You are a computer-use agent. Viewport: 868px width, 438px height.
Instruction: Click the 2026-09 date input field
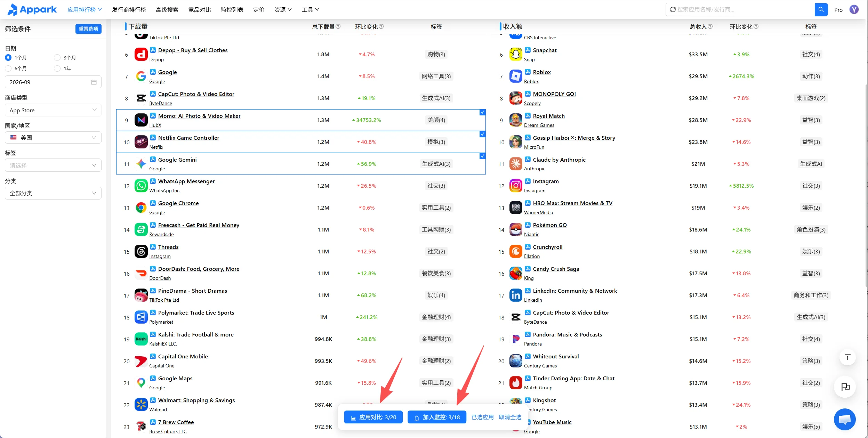(x=53, y=82)
